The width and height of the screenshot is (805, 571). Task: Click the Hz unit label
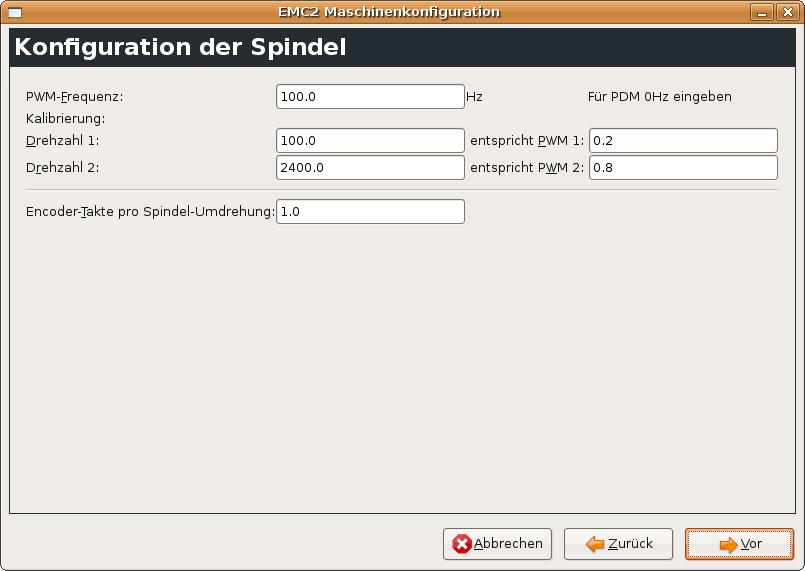coord(474,97)
